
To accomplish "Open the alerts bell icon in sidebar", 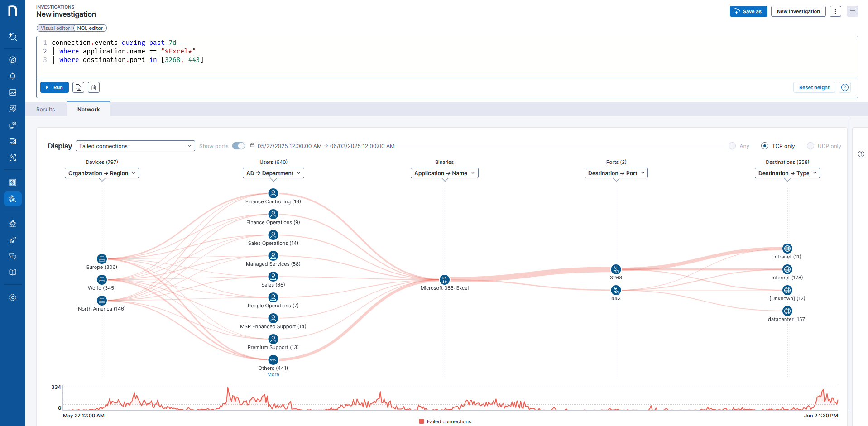I will tap(13, 76).
